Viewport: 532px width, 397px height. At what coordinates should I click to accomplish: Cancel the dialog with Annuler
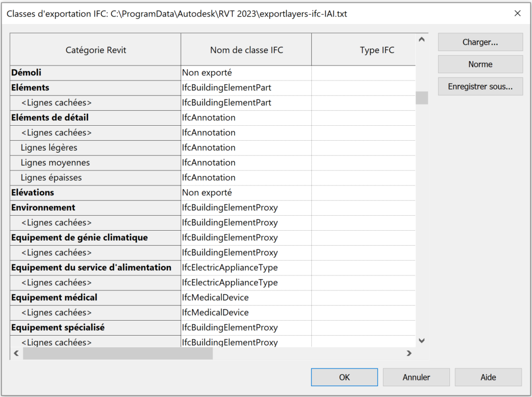tap(416, 377)
